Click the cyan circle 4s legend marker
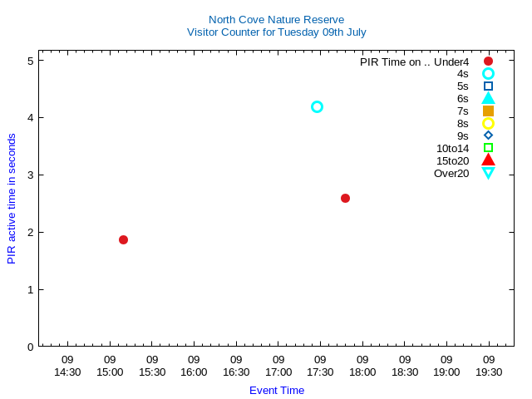Viewport: 532px width, 399px height. [488, 74]
